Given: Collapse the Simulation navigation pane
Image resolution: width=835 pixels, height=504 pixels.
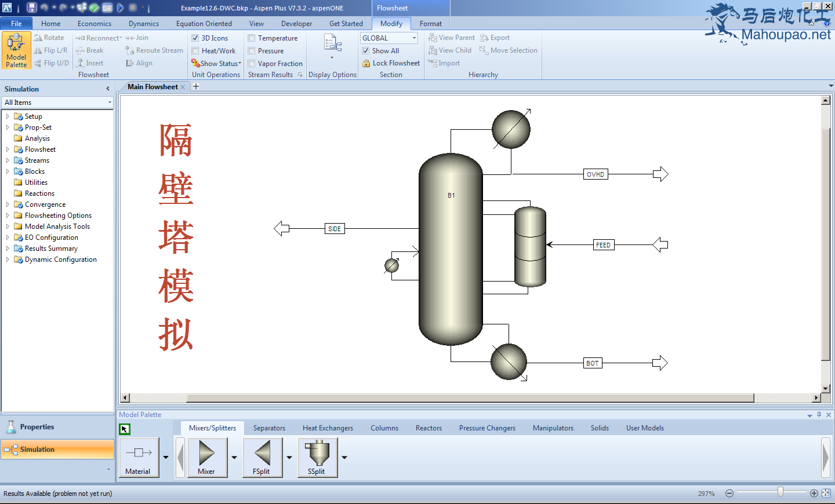Looking at the screenshot, I should coord(108,89).
